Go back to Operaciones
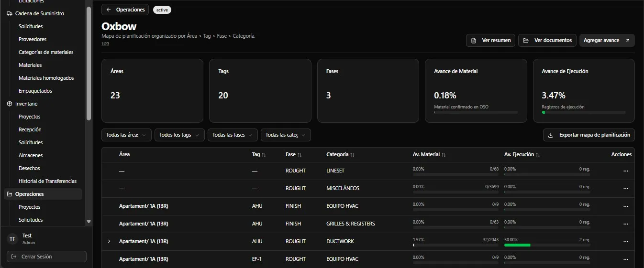The image size is (644, 268). click(125, 10)
